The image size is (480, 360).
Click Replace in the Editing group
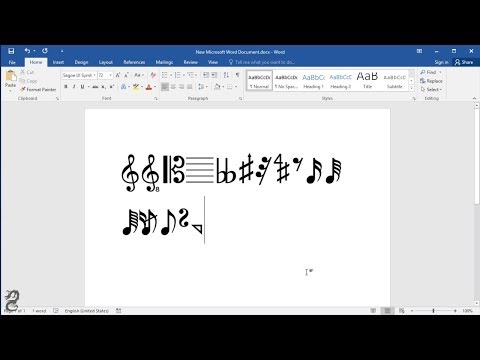point(431,81)
